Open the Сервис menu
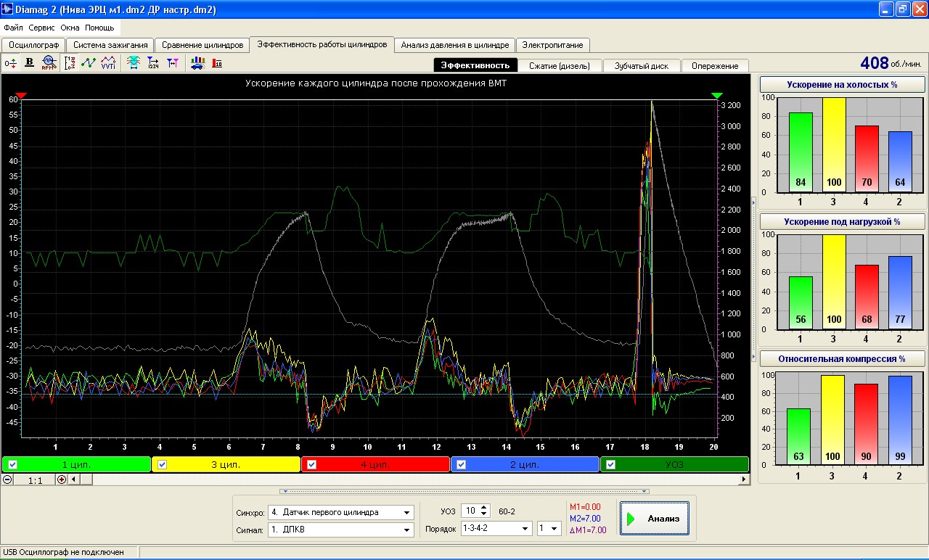929x560 pixels. coord(43,28)
